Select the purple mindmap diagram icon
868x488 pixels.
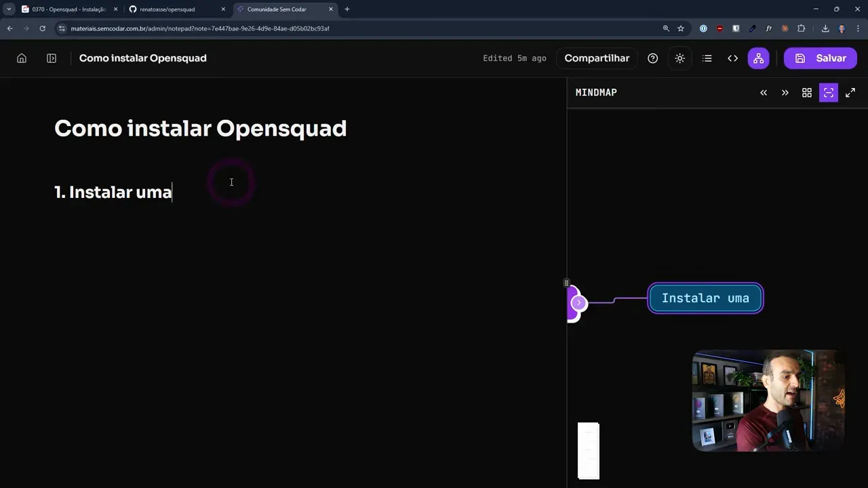[x=758, y=58]
